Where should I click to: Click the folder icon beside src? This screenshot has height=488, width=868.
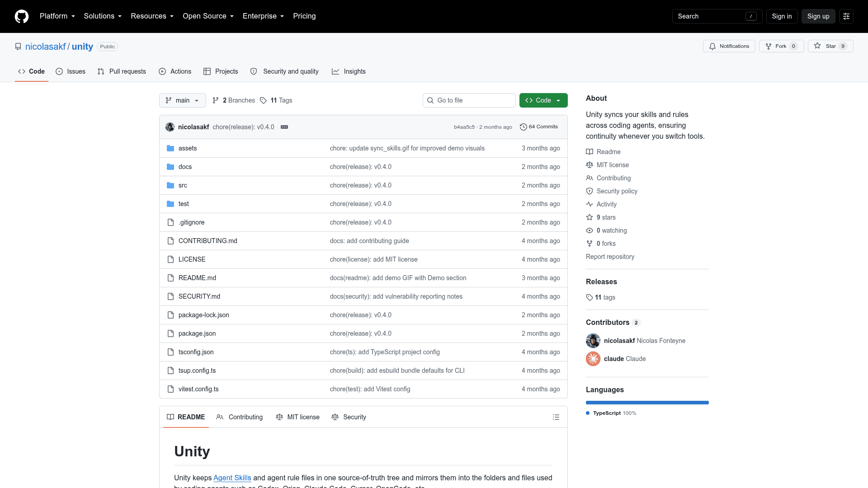(170, 185)
